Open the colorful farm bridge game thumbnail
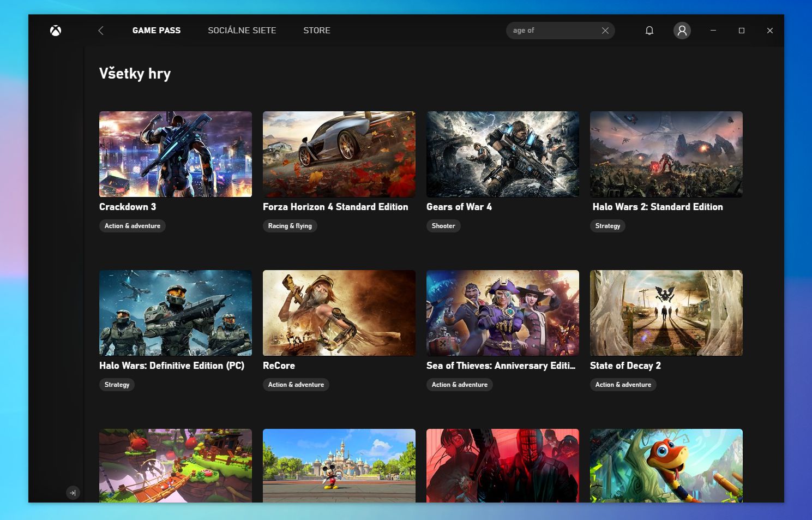 point(176,465)
